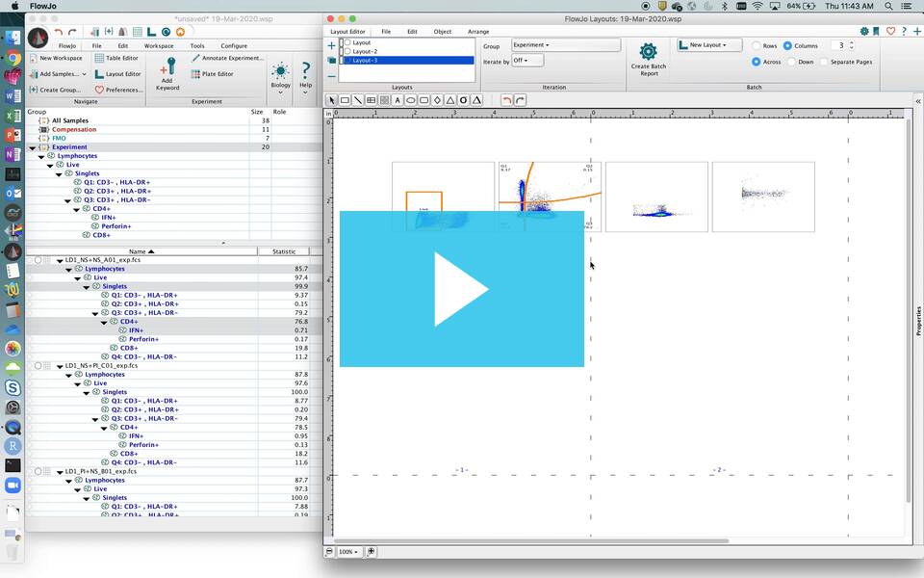Click the Plate Editor button

tap(212, 74)
